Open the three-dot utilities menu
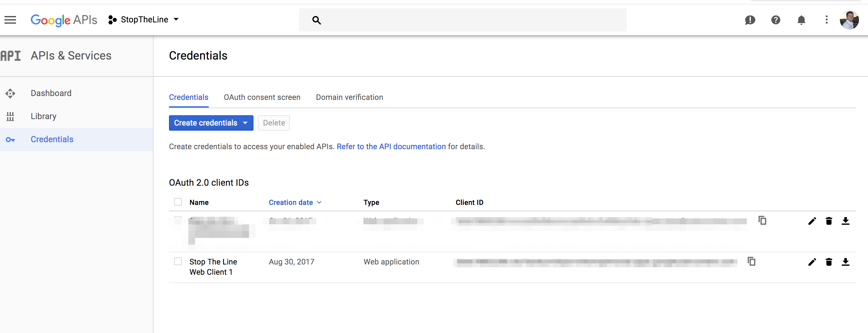This screenshot has width=868, height=333. 826,20
